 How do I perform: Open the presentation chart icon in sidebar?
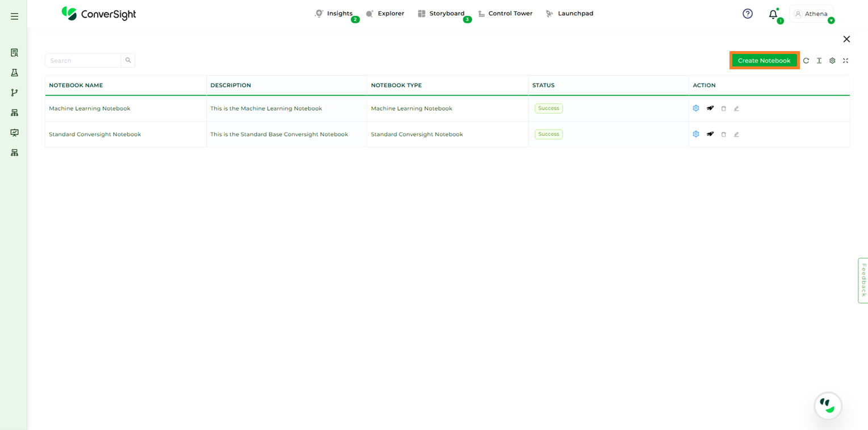(x=15, y=132)
